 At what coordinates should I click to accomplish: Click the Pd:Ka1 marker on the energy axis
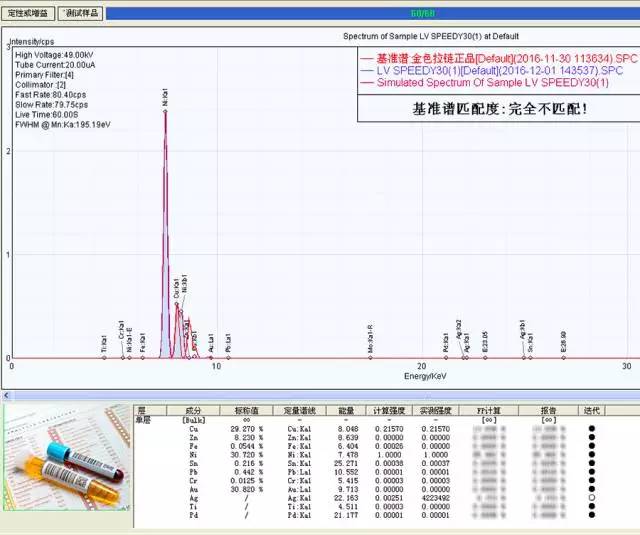(446, 357)
